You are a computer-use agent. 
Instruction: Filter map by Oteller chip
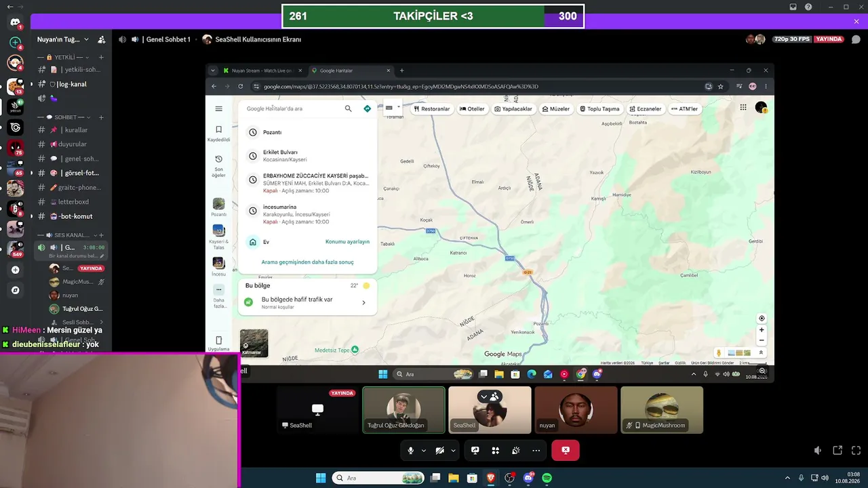coord(472,108)
